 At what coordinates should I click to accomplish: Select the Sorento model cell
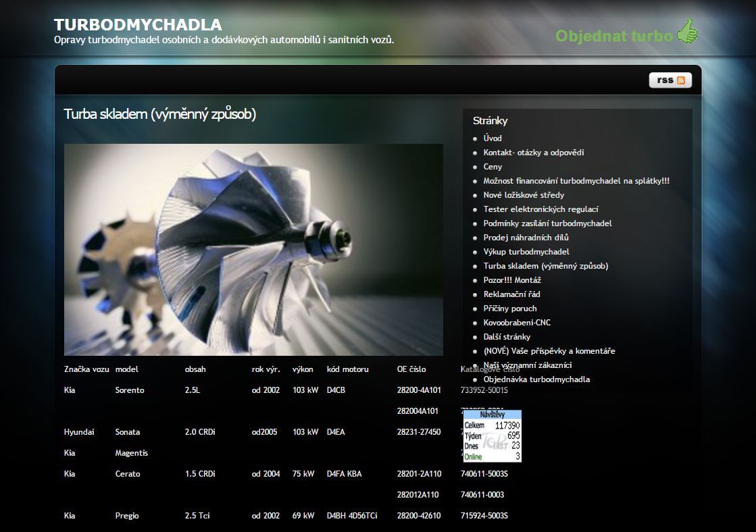[130, 390]
